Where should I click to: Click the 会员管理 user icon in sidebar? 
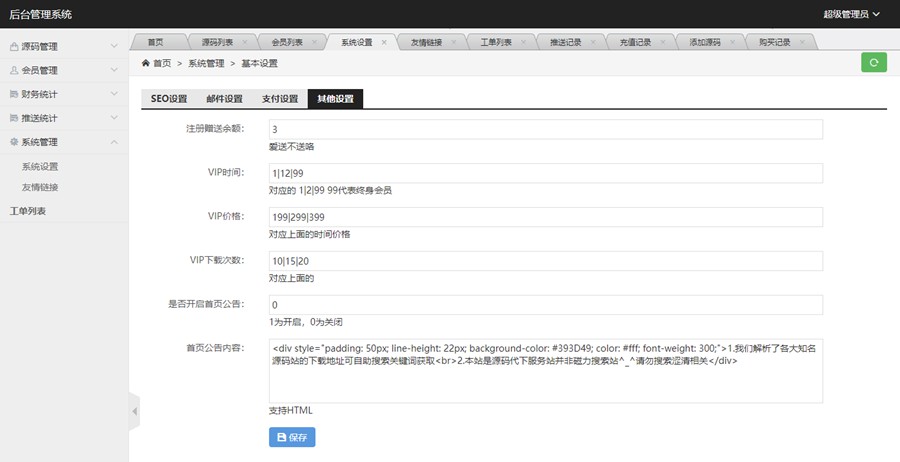pos(14,70)
